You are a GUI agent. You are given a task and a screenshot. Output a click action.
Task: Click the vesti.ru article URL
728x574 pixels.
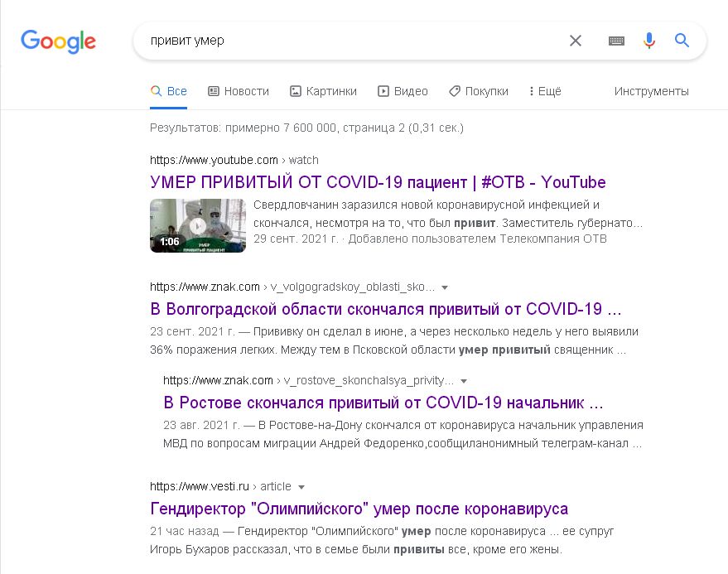(220, 487)
